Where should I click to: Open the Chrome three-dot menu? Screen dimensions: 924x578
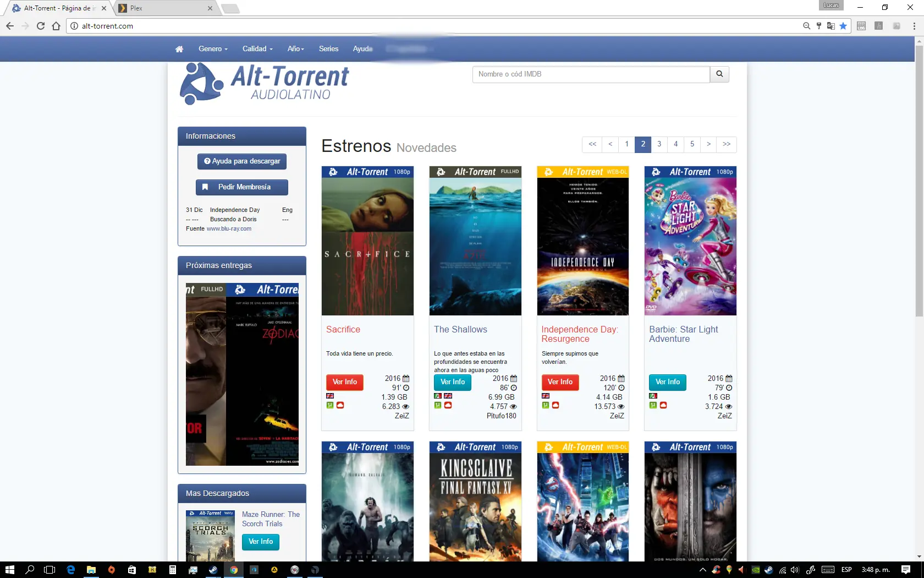pyautogui.click(x=914, y=26)
